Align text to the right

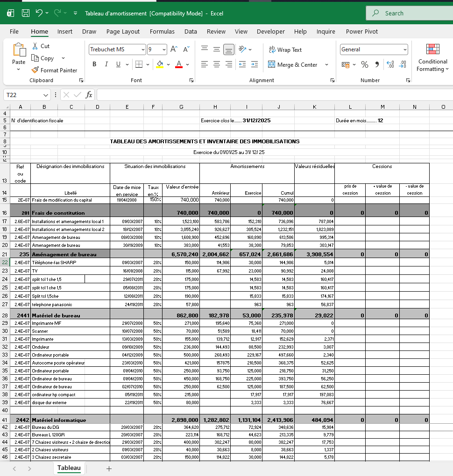click(x=229, y=64)
